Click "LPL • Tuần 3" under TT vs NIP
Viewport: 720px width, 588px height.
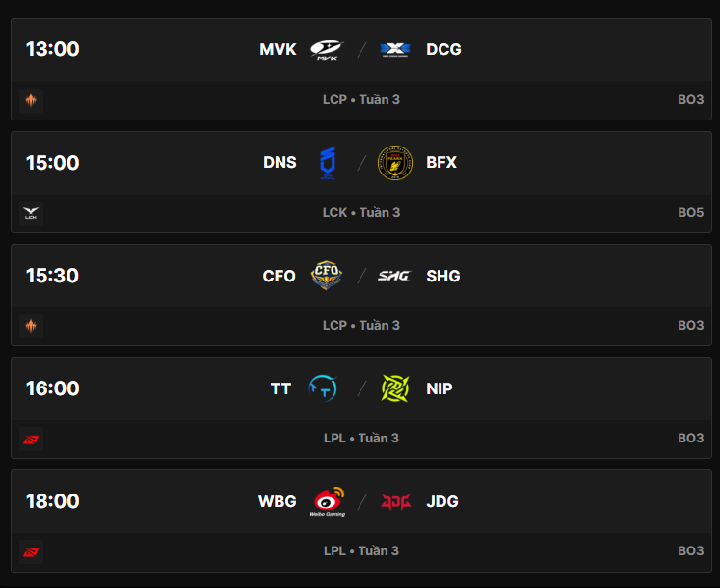click(x=361, y=438)
